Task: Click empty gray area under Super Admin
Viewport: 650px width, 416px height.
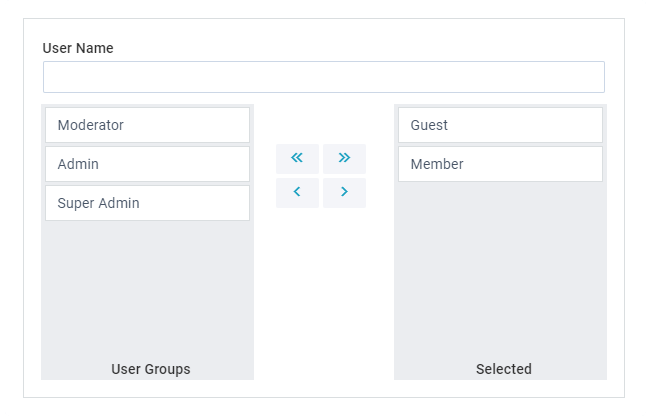Action: coord(148,290)
